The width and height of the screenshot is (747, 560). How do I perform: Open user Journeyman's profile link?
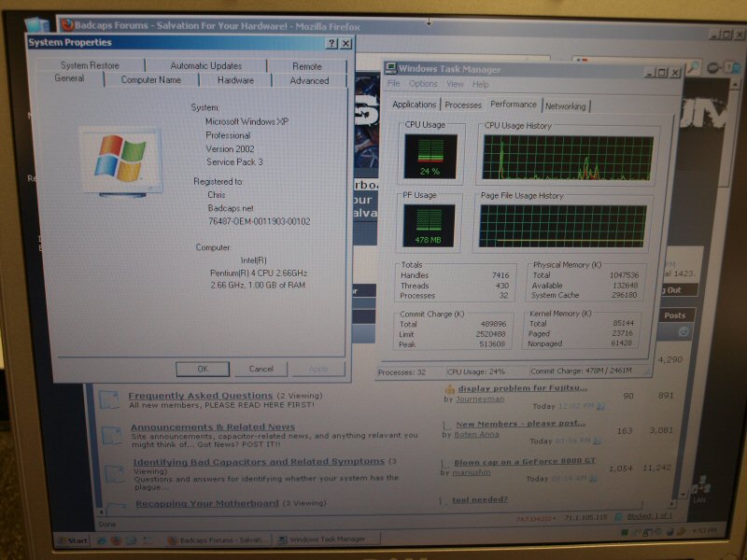click(480, 399)
